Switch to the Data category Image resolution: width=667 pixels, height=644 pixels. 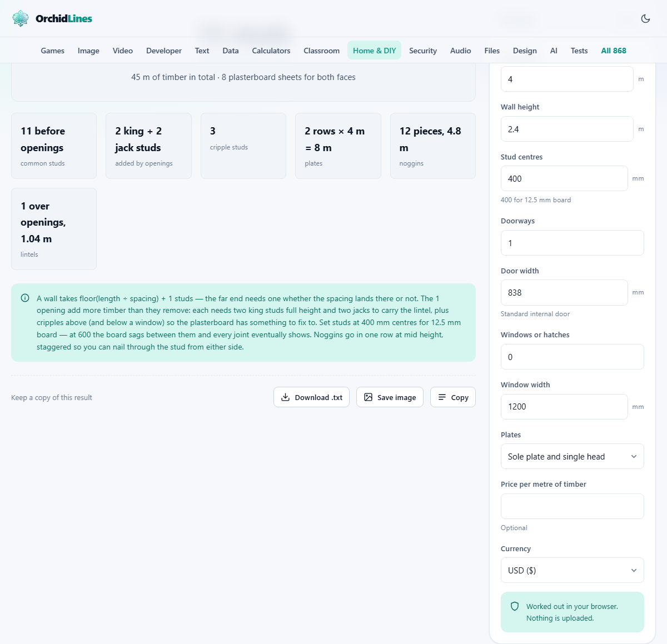(x=231, y=51)
